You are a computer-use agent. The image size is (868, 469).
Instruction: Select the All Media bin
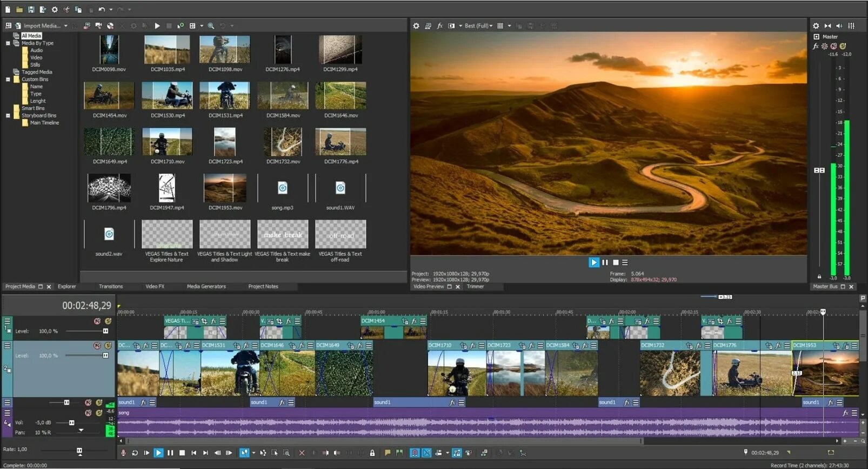coord(31,36)
